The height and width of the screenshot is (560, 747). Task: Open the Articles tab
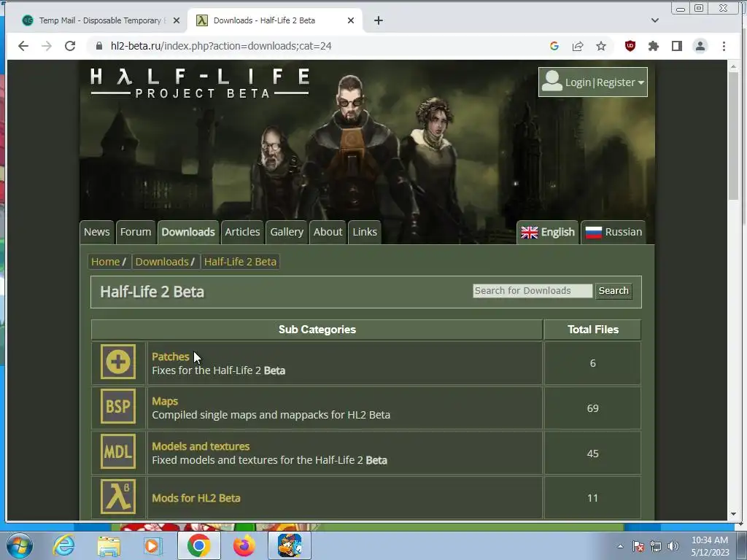click(x=242, y=232)
